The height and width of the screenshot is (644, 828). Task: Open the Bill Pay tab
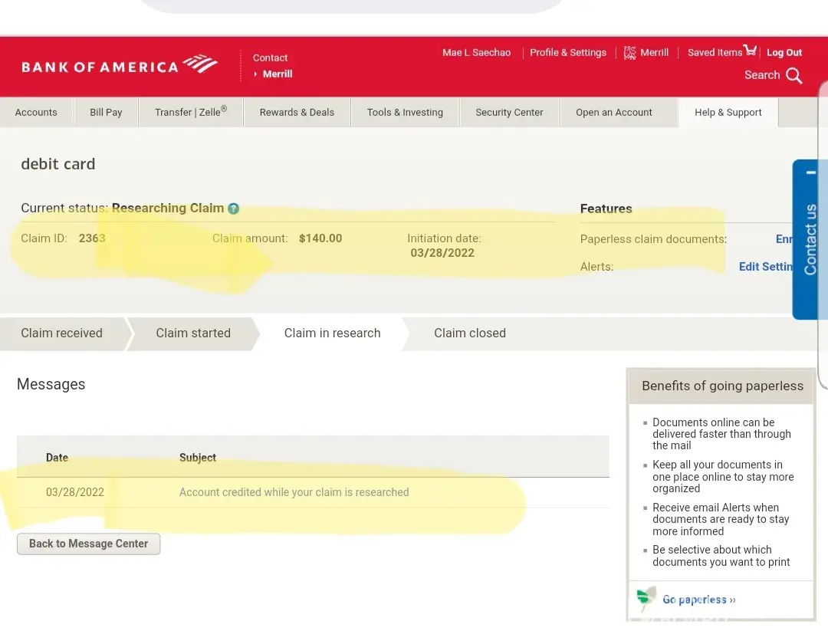click(106, 113)
